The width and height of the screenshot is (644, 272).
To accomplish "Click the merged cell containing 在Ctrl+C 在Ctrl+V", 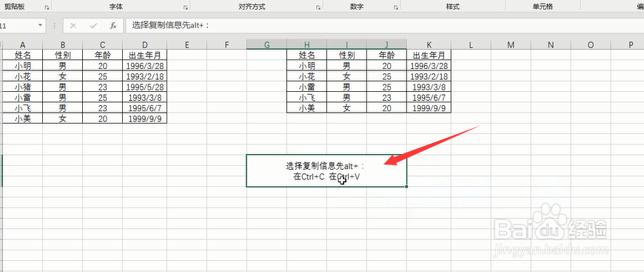I will 326,170.
